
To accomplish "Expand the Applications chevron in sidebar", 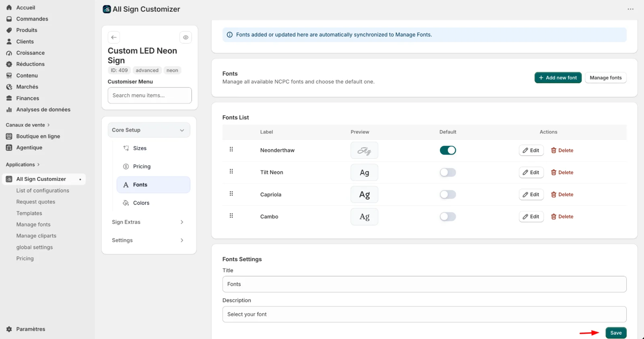I will pyautogui.click(x=38, y=164).
